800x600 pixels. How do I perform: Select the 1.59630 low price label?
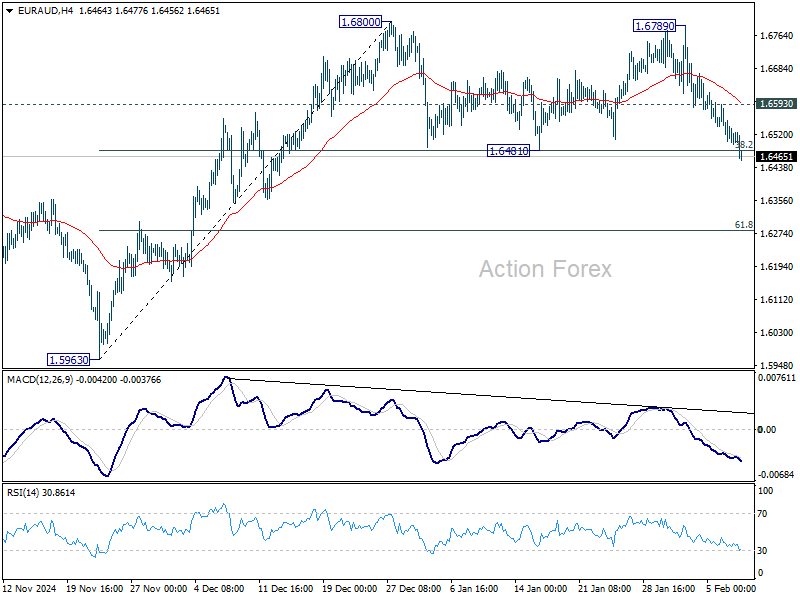[x=69, y=360]
